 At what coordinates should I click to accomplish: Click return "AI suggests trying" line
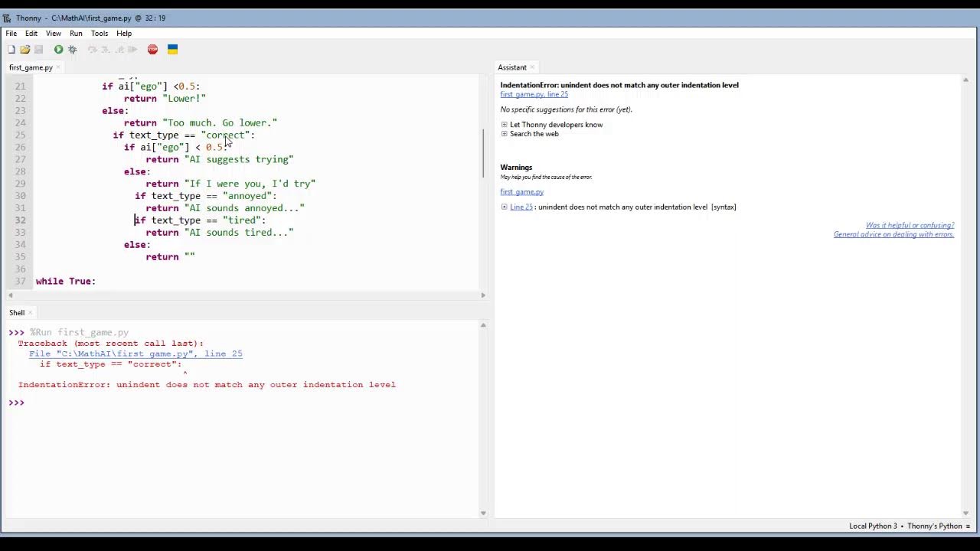point(220,160)
